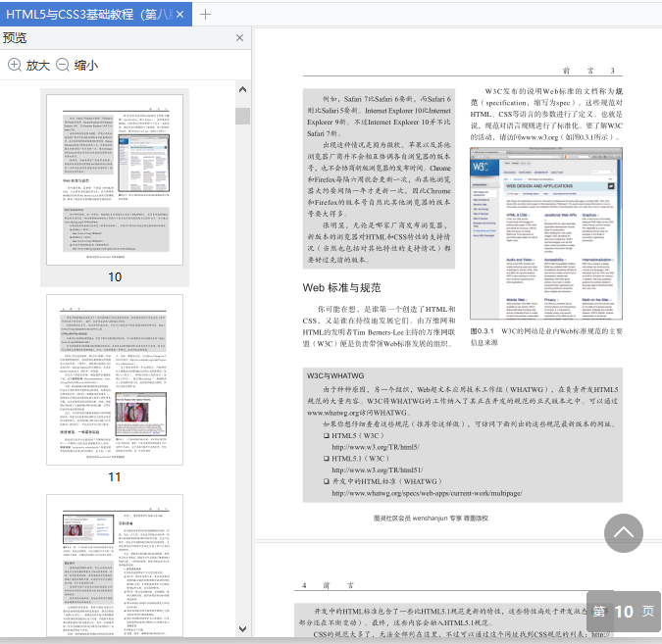Click the back-to-top circular arrow button
The height and width of the screenshot is (644, 662).
click(624, 533)
